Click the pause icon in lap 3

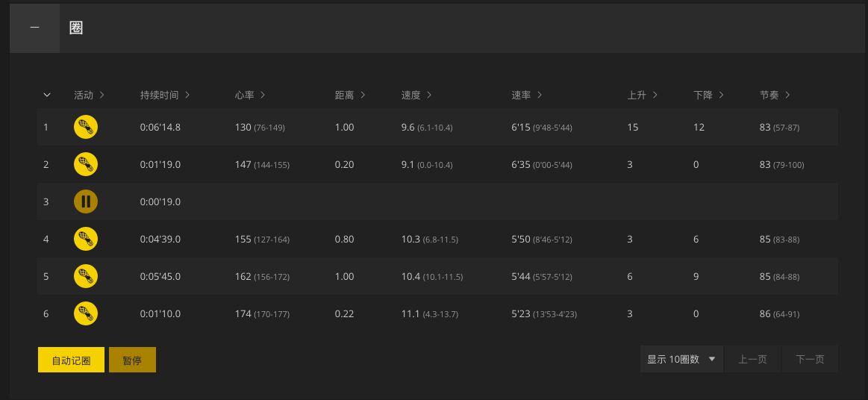(x=86, y=202)
